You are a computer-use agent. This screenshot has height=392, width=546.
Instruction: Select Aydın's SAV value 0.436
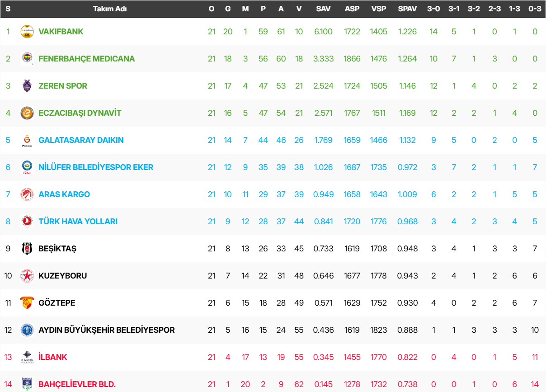coord(324,330)
